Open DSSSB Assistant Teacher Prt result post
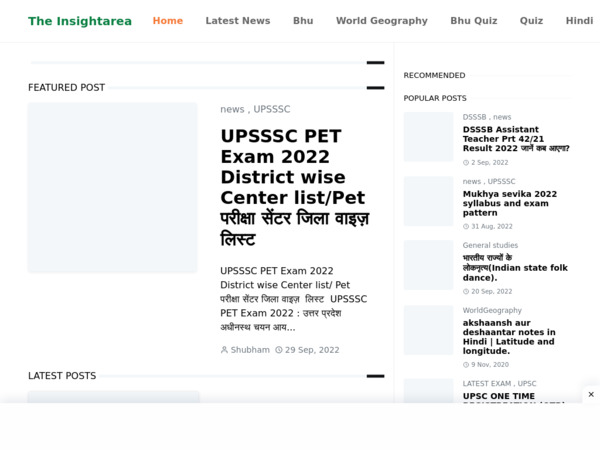 516,139
